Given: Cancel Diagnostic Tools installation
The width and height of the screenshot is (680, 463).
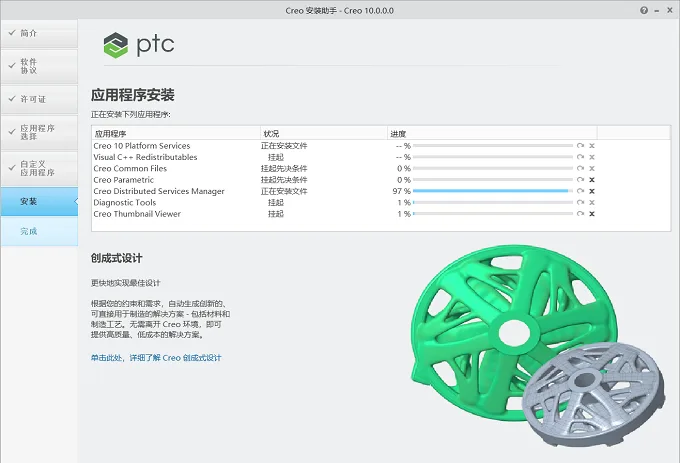Looking at the screenshot, I should [x=592, y=202].
